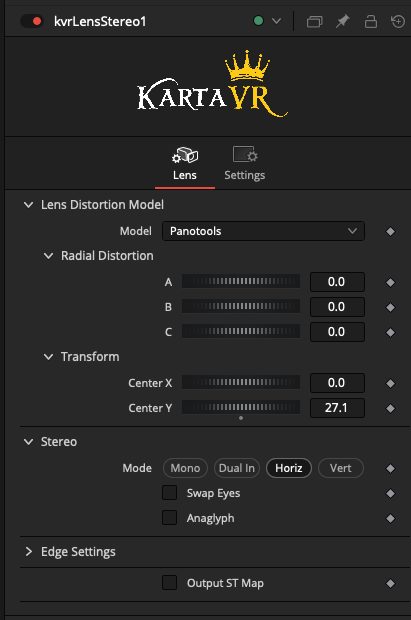
Task: Enable the Anaglyph checkbox
Action: coord(170,518)
